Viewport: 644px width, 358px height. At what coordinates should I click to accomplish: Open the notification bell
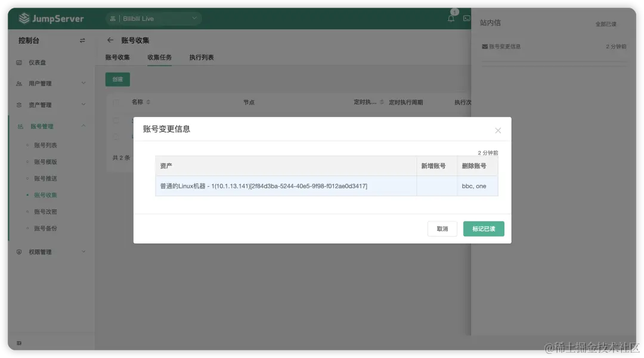point(451,18)
